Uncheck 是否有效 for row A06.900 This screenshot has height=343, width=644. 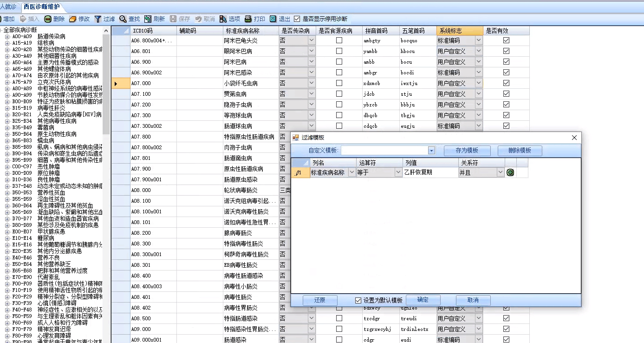click(x=507, y=62)
